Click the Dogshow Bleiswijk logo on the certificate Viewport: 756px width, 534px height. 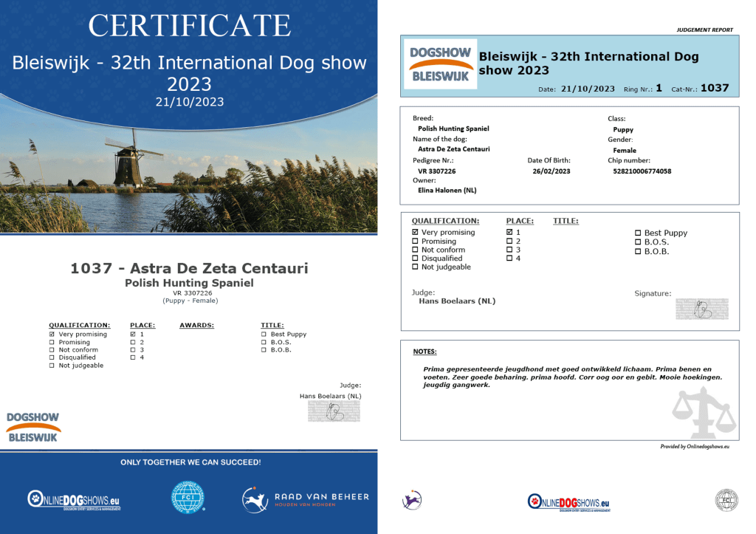click(x=33, y=427)
